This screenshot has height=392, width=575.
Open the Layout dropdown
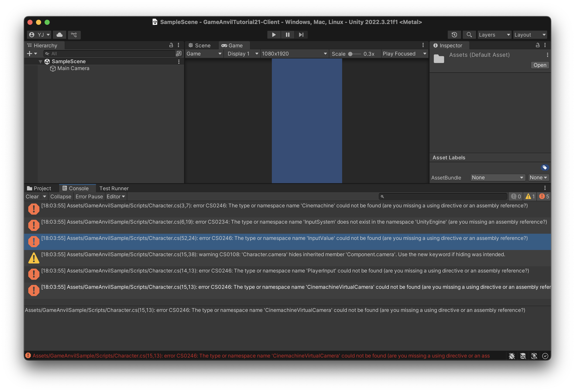[530, 35]
